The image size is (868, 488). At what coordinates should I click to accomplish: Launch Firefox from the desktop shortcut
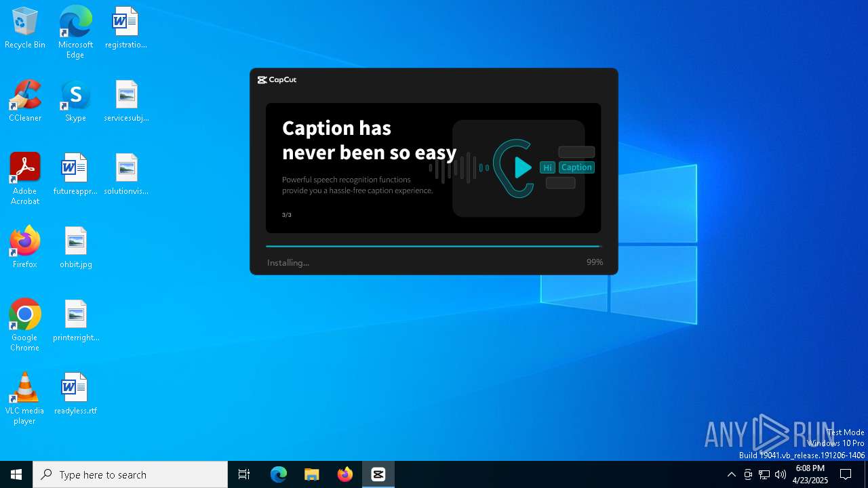coord(25,247)
